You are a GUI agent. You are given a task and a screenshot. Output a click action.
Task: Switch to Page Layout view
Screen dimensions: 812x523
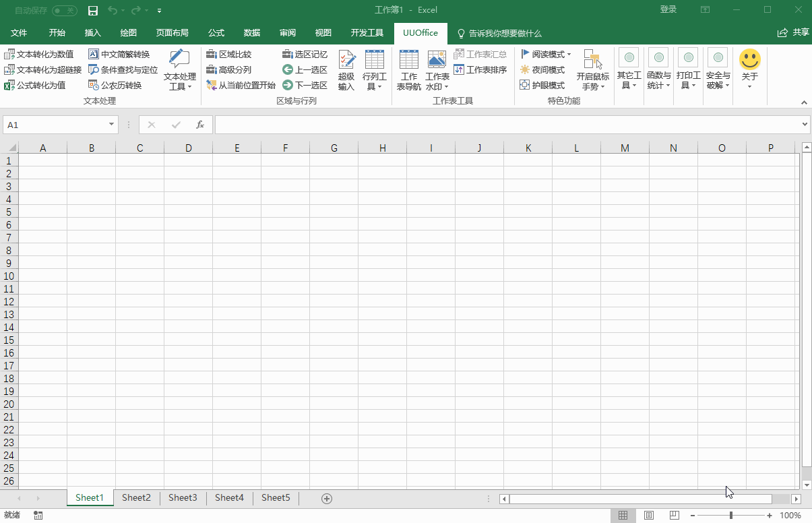(x=648, y=516)
